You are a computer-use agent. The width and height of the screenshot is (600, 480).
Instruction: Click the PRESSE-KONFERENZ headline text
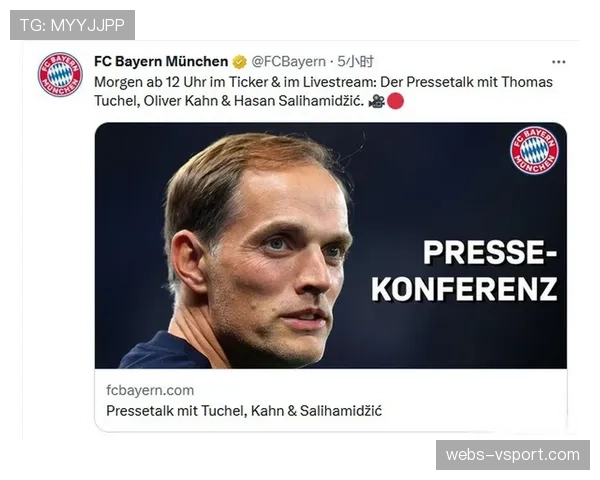tap(464, 271)
